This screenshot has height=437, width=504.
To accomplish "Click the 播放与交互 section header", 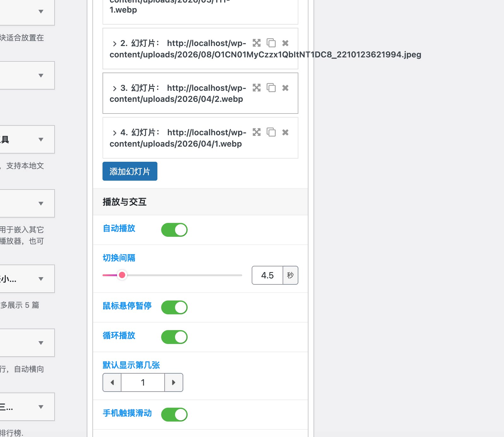I will (x=200, y=202).
